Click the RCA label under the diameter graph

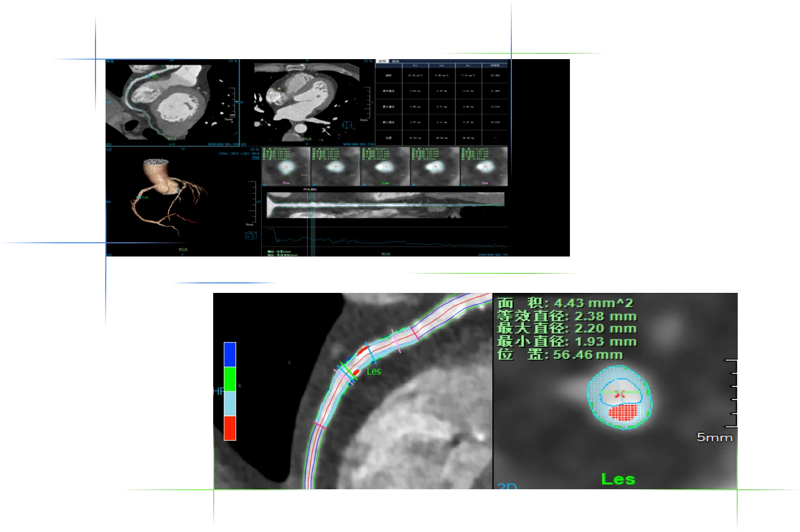386,254
